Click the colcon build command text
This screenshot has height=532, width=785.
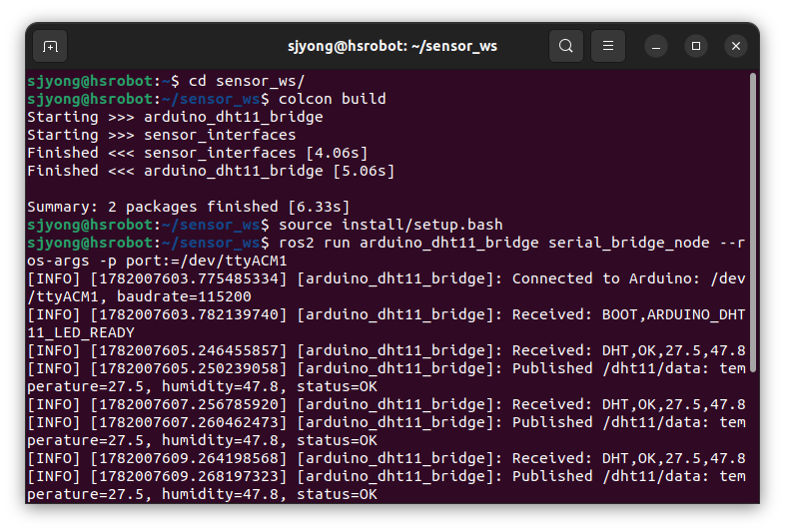pos(332,99)
